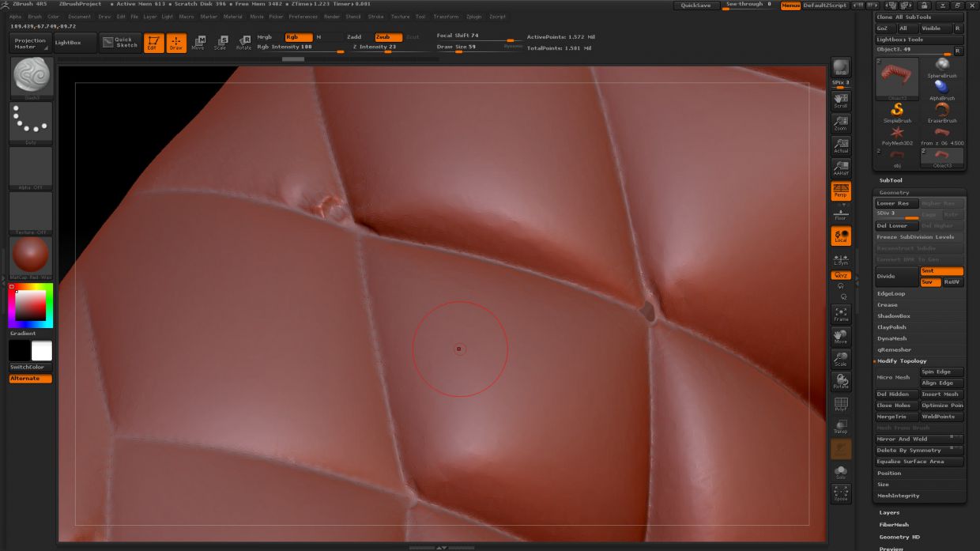
Task: Toggle XYZ rotation mode
Action: 841,276
